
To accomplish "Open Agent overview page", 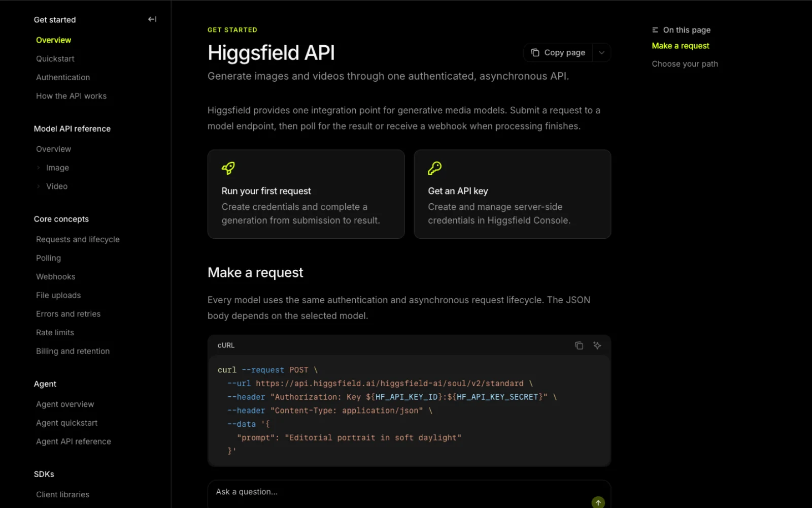I will tap(65, 404).
